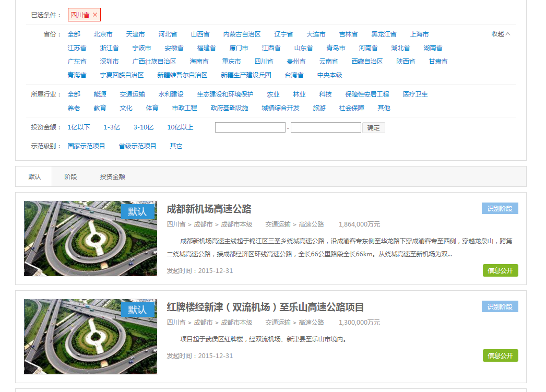Select 广西壮族自治区 filter

tap(155, 61)
